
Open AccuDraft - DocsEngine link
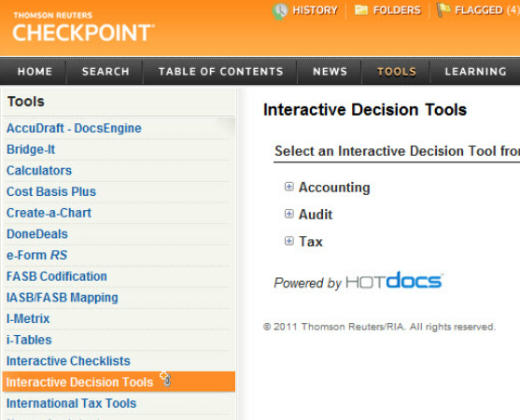point(74,128)
